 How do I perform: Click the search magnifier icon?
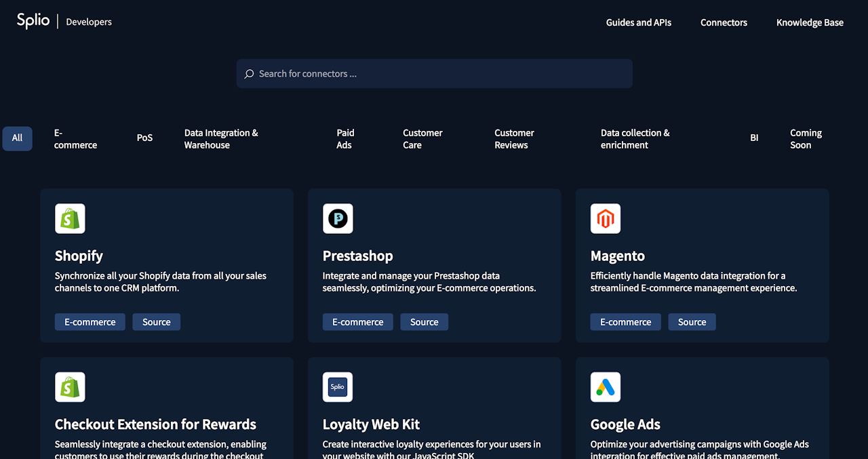[x=249, y=74]
